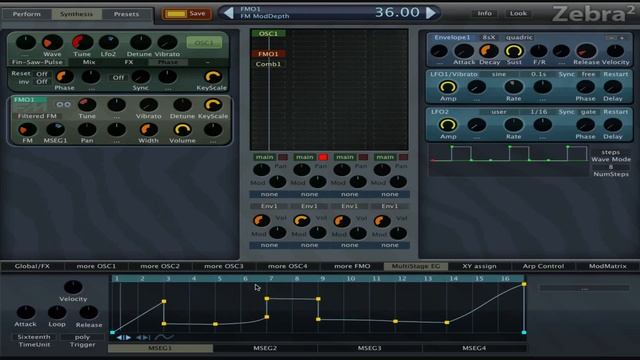Click the MSEG Attack knob
This screenshot has width=640, height=360.
coord(26,312)
